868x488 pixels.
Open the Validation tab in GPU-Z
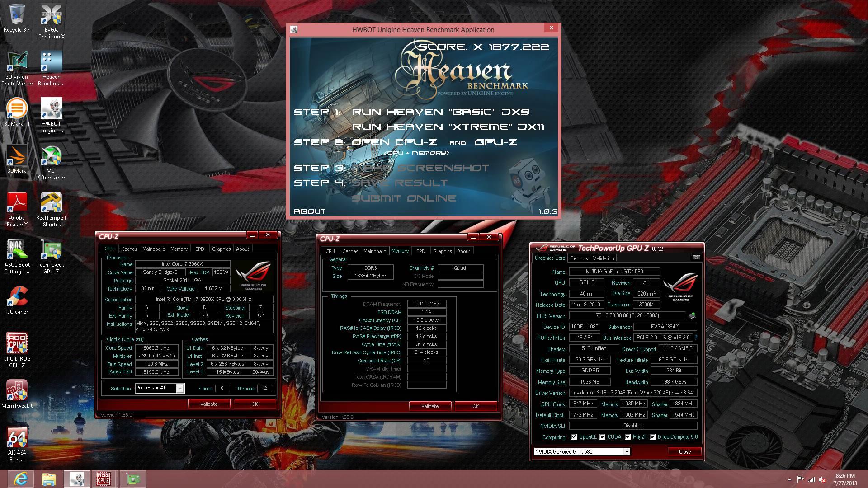point(603,258)
